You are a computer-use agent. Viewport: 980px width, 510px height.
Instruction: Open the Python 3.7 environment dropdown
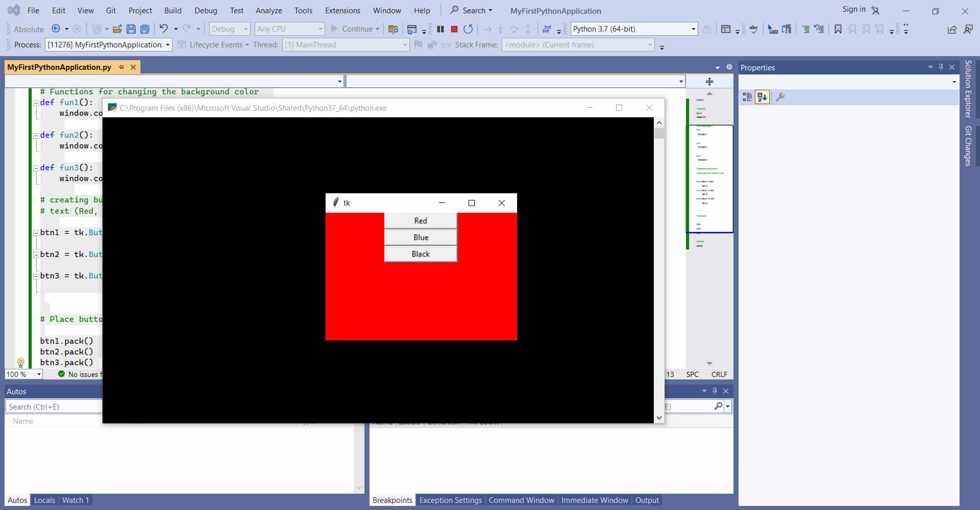click(x=693, y=29)
